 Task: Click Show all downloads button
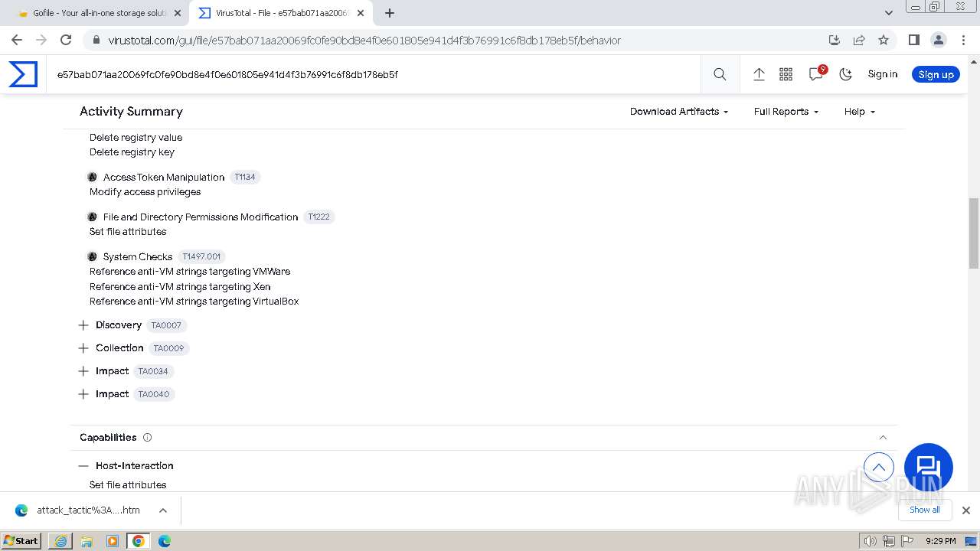pyautogui.click(x=925, y=510)
